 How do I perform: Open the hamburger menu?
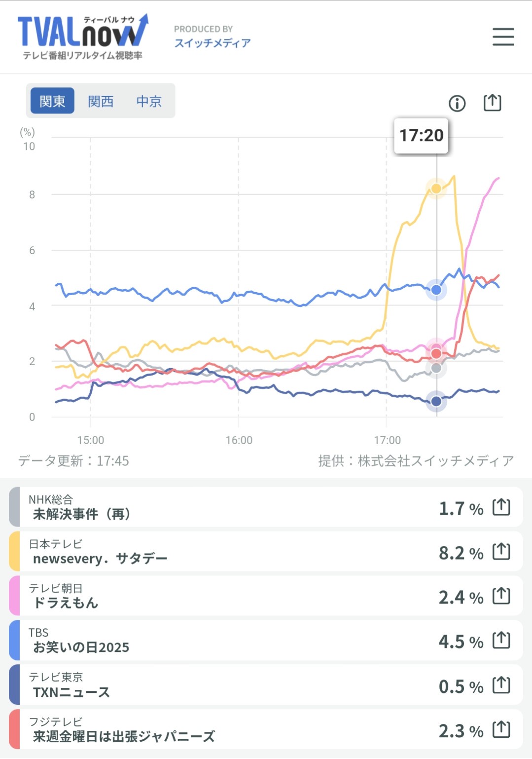point(503,37)
